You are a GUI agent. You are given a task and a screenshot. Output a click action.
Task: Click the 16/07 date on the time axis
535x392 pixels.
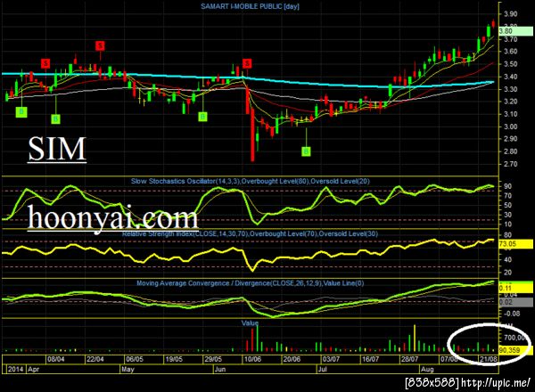point(371,359)
